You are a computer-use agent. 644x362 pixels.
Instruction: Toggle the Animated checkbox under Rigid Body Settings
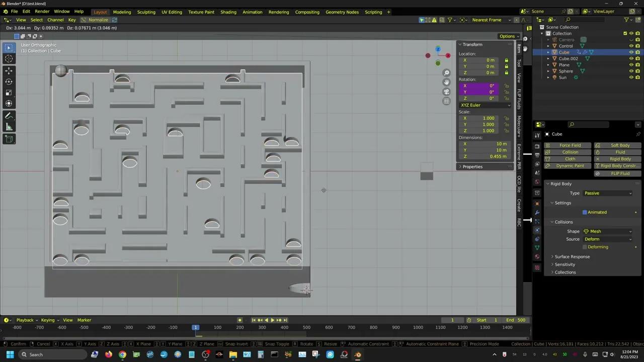(585, 212)
